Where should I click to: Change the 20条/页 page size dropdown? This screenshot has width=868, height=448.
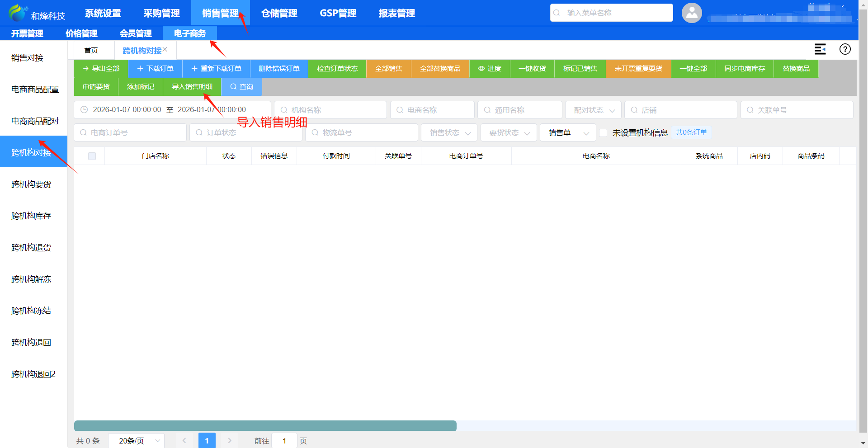pyautogui.click(x=136, y=440)
